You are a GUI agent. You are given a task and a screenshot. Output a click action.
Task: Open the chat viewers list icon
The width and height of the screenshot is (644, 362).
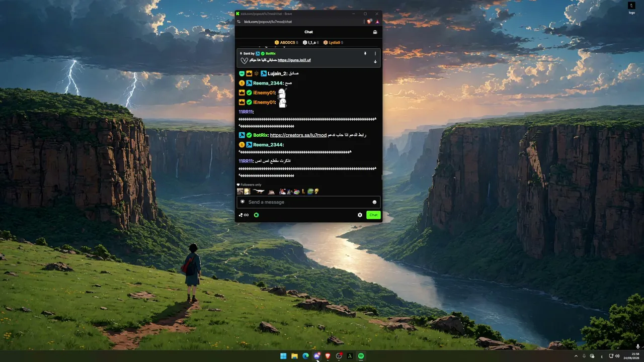tap(375, 32)
